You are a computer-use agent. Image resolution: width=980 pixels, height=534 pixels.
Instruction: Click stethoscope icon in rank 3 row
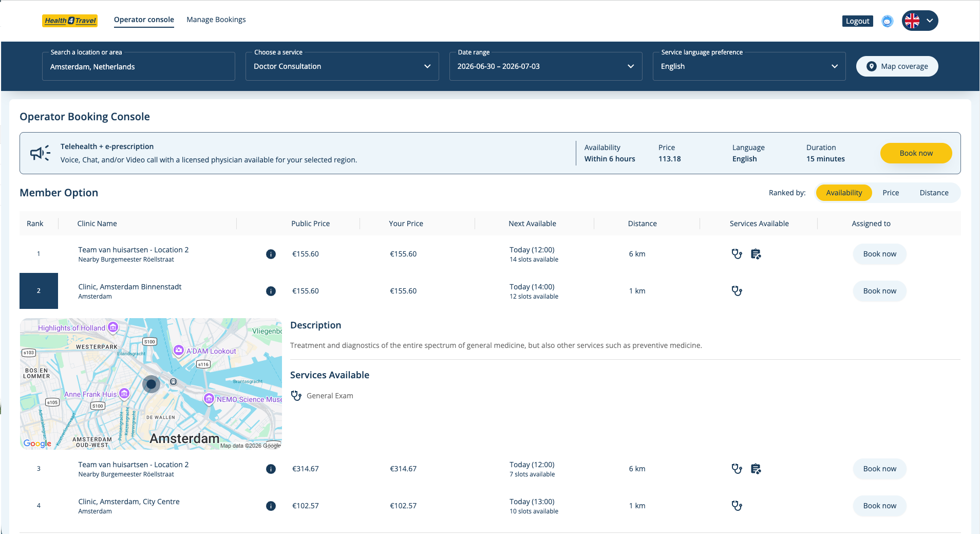tap(737, 469)
